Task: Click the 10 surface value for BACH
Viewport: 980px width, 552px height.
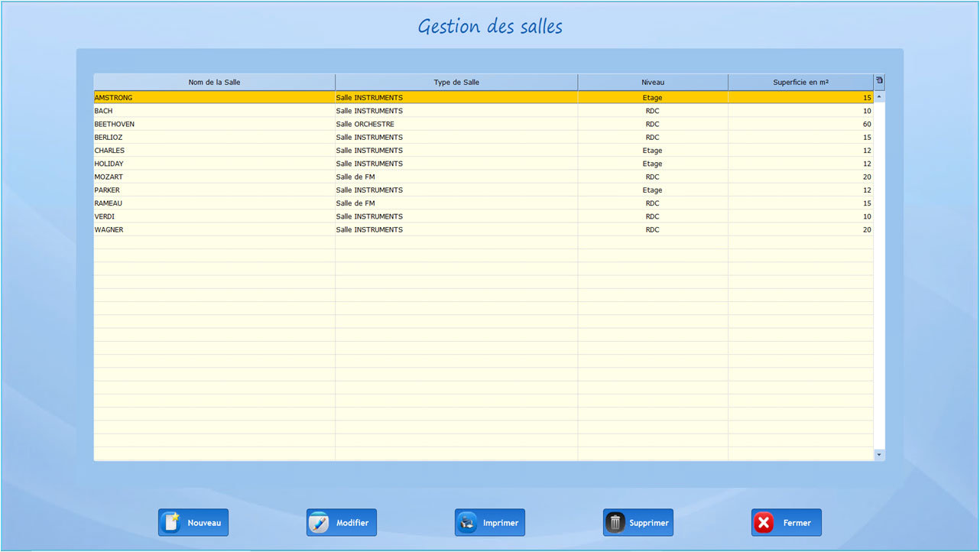Action: 800,111
